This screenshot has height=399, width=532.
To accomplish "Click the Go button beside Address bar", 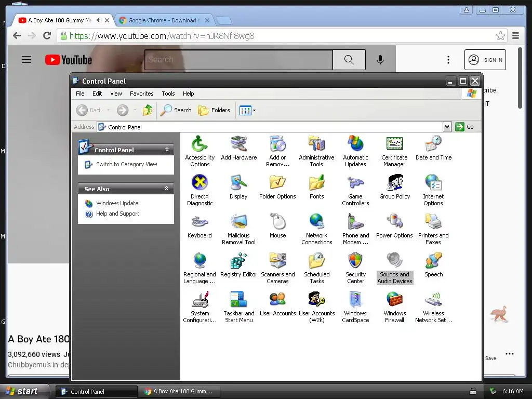I will tap(464, 127).
